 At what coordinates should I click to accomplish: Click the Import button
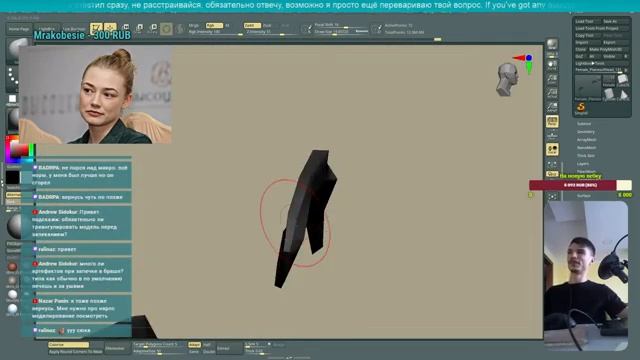coord(587,42)
